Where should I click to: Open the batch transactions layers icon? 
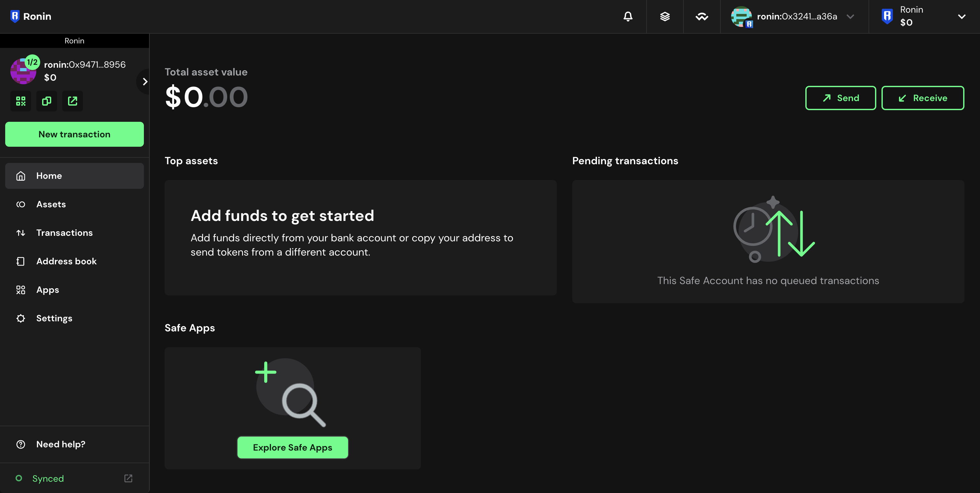click(x=665, y=16)
